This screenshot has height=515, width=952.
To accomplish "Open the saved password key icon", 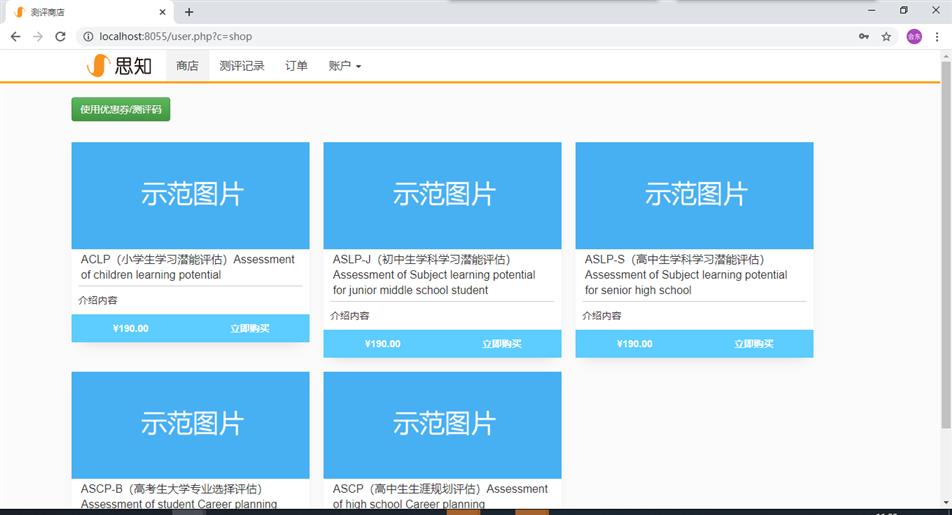I will 863,36.
